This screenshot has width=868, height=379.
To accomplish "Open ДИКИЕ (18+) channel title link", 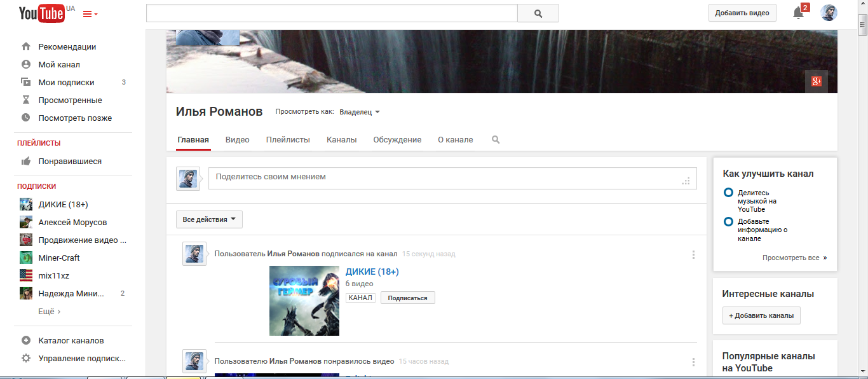I will click(372, 272).
